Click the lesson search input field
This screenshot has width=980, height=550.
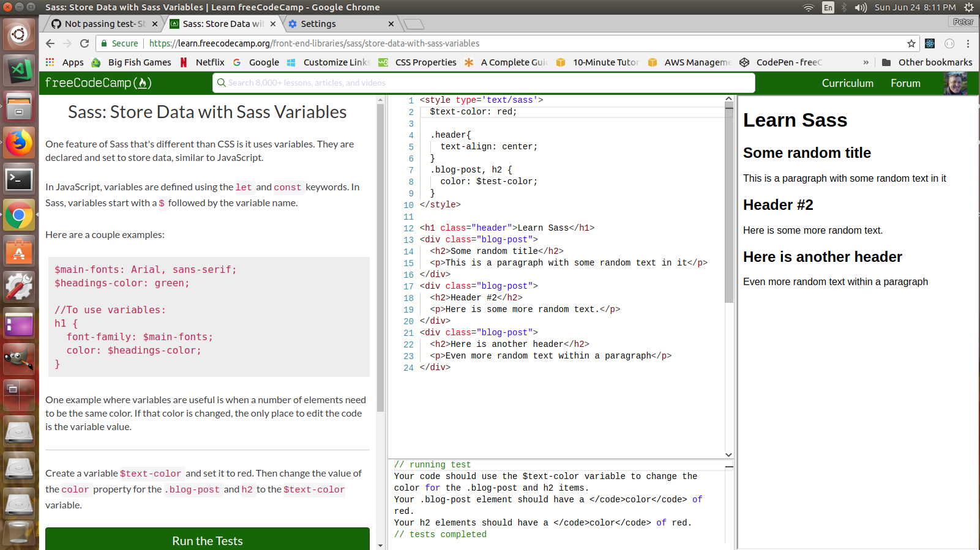pos(484,83)
